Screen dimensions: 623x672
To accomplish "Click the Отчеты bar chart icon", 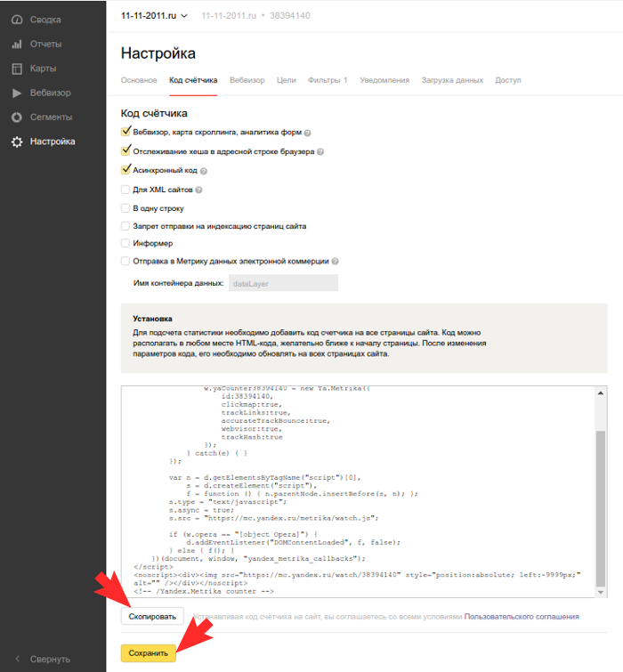I will coord(17,45).
